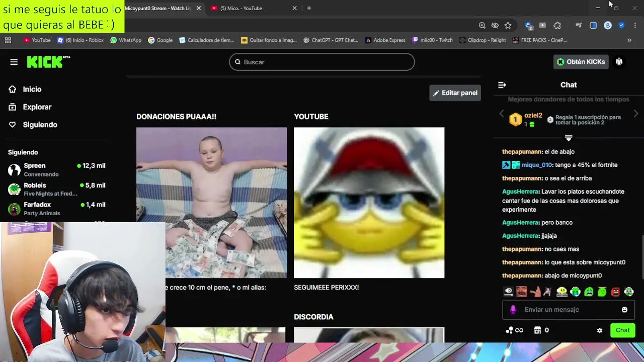644x362 pixels.
Task: Open the DISCORDIA panel image
Action: (369, 335)
